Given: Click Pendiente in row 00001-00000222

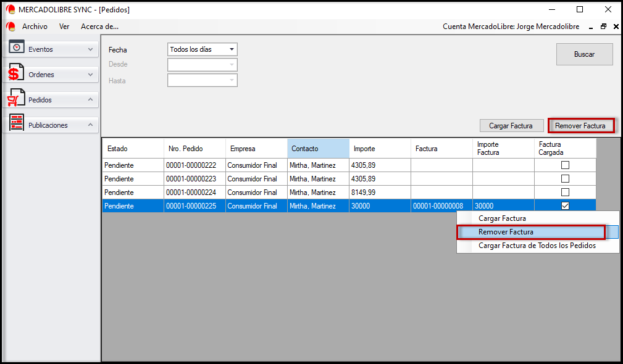Looking at the screenshot, I should tap(133, 165).
